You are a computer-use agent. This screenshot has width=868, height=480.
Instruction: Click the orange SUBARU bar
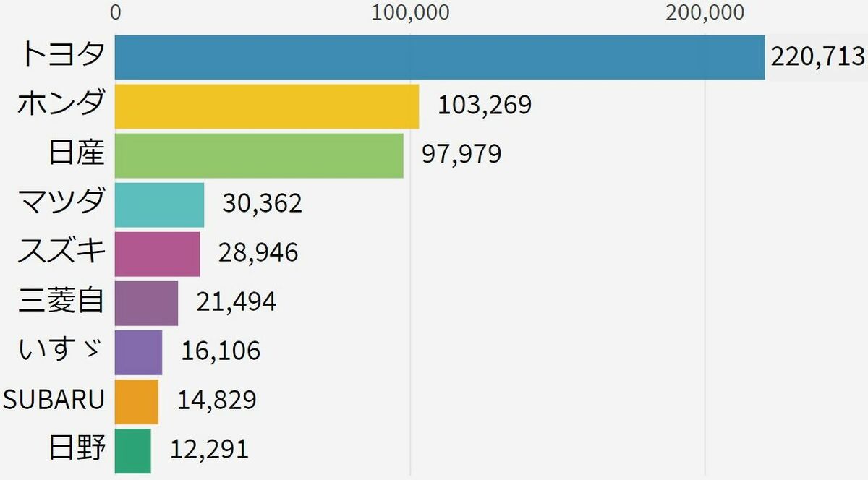[136, 401]
